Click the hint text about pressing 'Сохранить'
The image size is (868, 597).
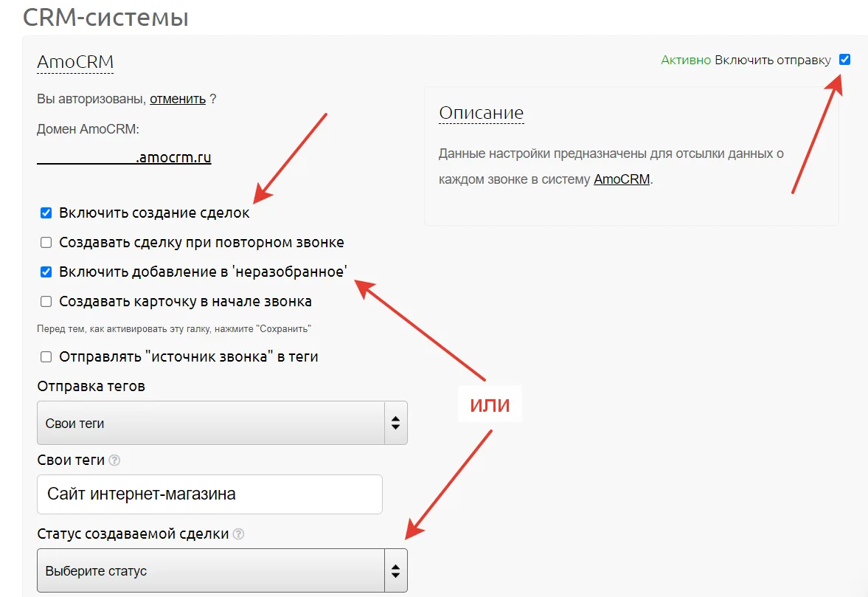point(174,329)
